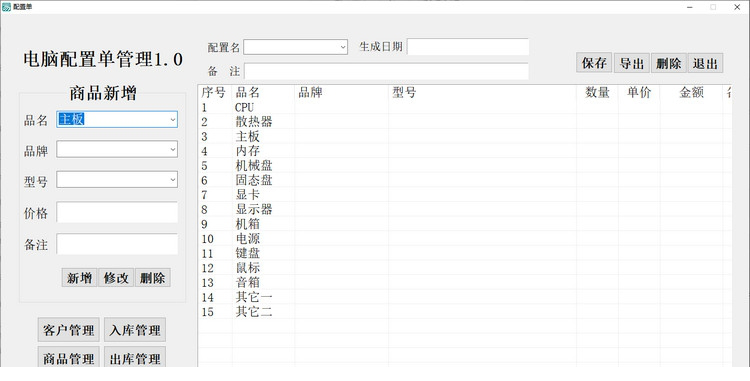Viewport: 750px width, 381px height.
Task: Click the 备注 field in 商品新增 panel
Action: pyautogui.click(x=117, y=244)
